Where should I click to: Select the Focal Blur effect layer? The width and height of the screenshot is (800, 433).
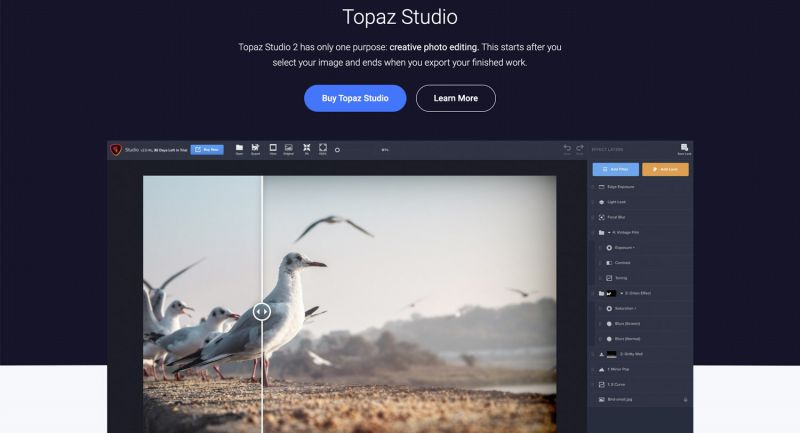(x=640, y=217)
